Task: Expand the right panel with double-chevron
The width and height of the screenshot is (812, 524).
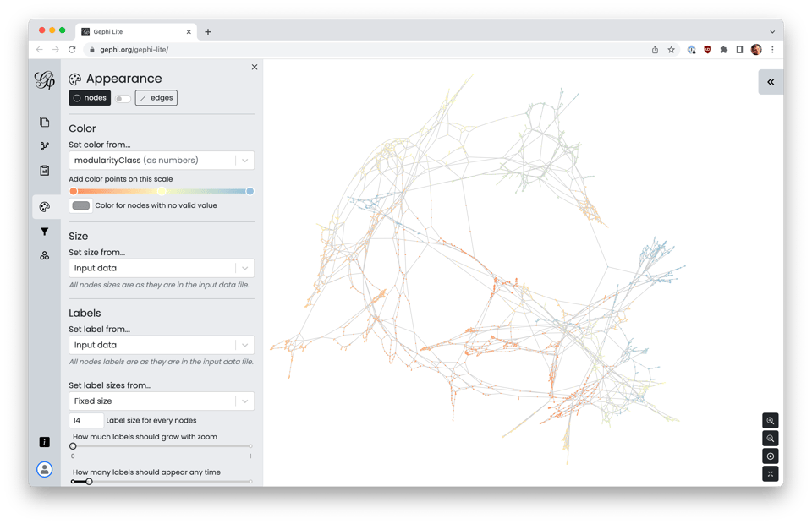Action: tap(771, 82)
